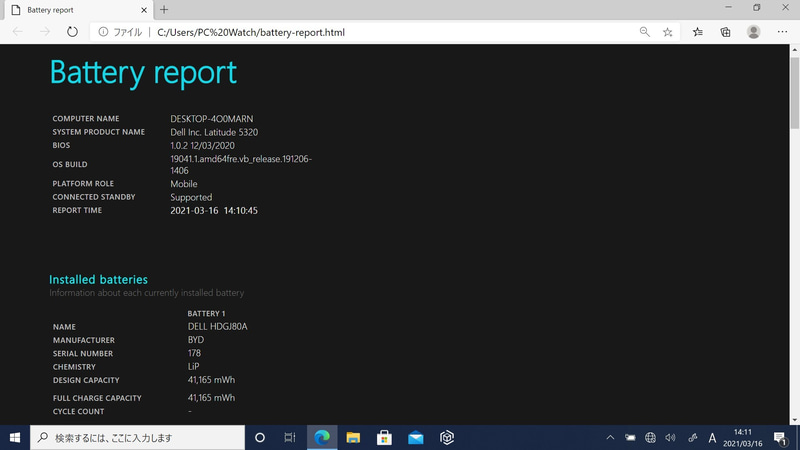Click the scrollbar up arrow
Screen dimensions: 800x450
click(x=794, y=49)
